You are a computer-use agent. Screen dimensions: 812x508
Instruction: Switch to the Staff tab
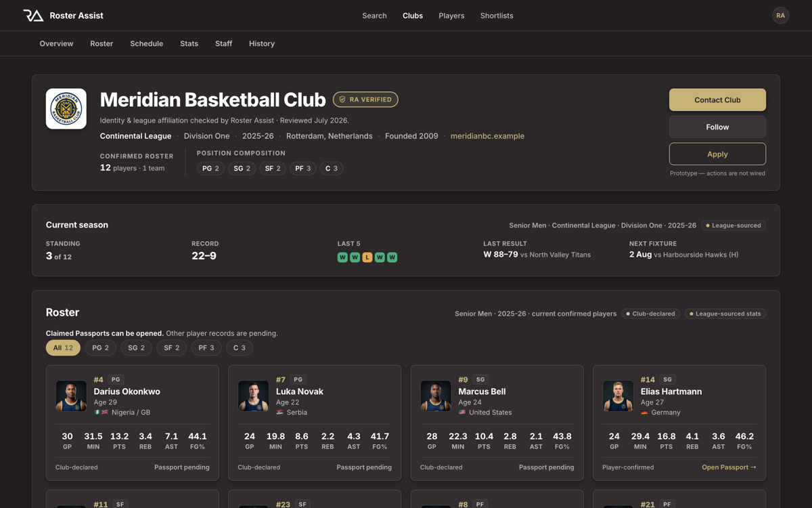223,43
